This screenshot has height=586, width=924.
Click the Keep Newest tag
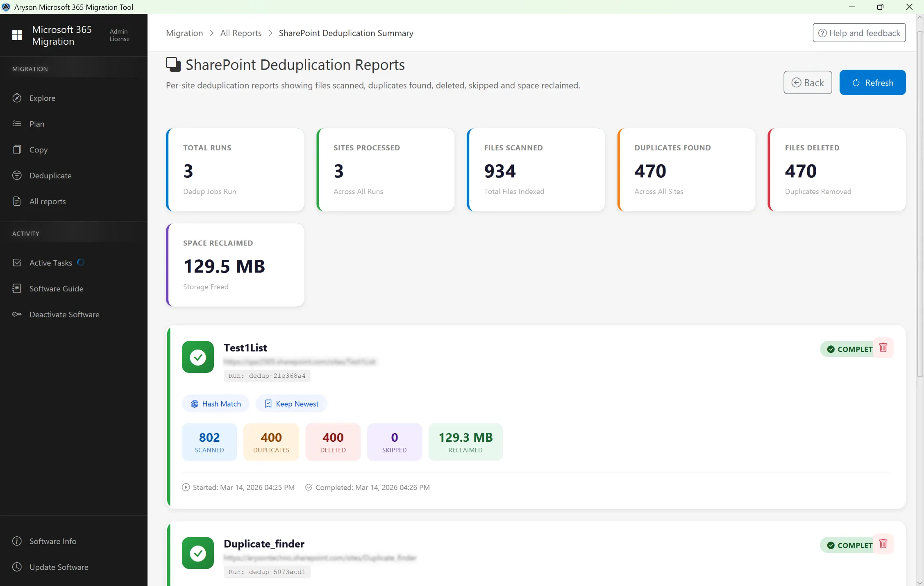pyautogui.click(x=291, y=404)
